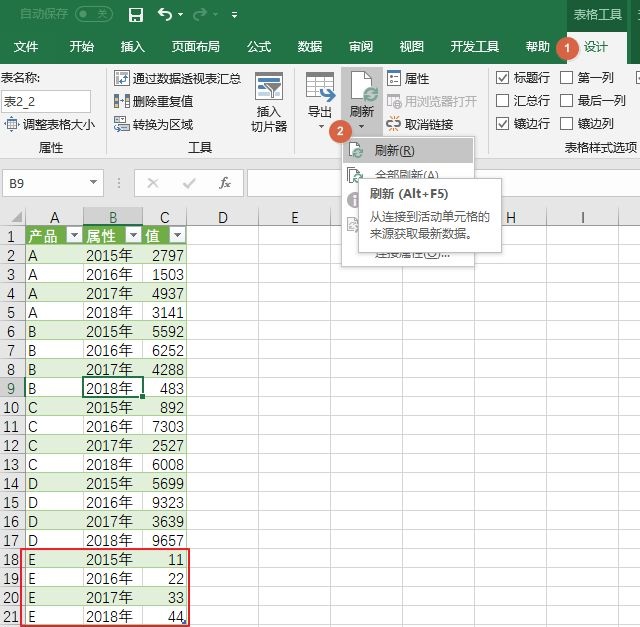Check the 第一列 first column checkbox
The image size is (640, 627).
[x=566, y=78]
